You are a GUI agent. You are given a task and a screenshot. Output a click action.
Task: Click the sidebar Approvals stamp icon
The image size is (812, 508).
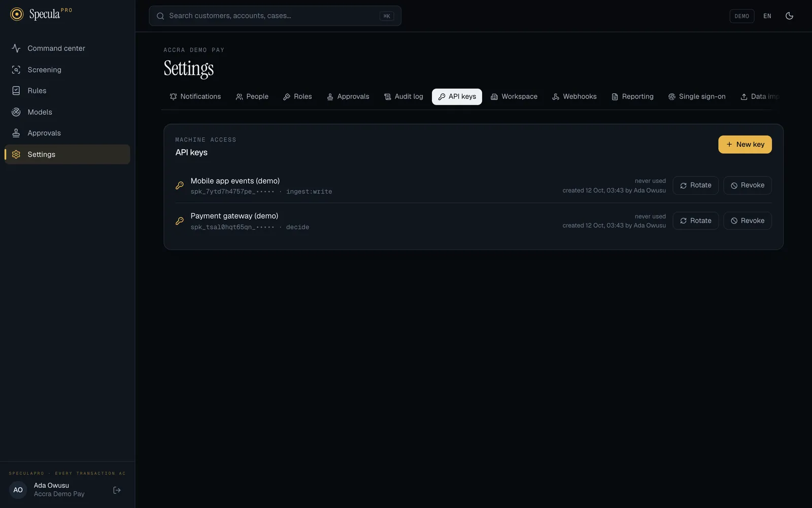pos(16,133)
